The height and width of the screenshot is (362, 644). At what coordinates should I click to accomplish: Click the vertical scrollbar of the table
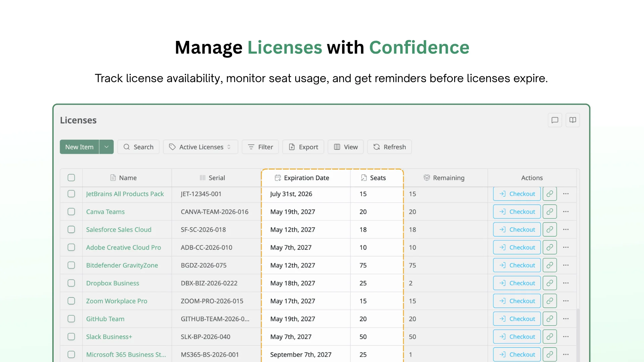click(578, 335)
